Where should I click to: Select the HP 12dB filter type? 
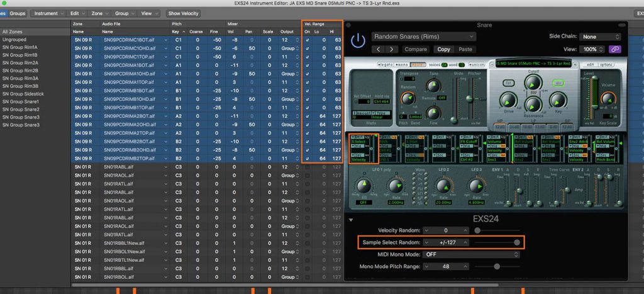click(x=500, y=127)
